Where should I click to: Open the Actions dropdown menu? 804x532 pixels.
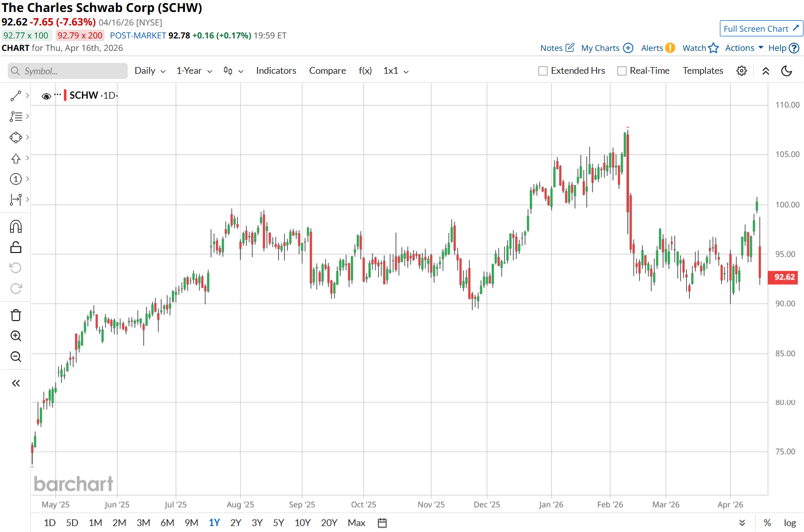tap(744, 48)
